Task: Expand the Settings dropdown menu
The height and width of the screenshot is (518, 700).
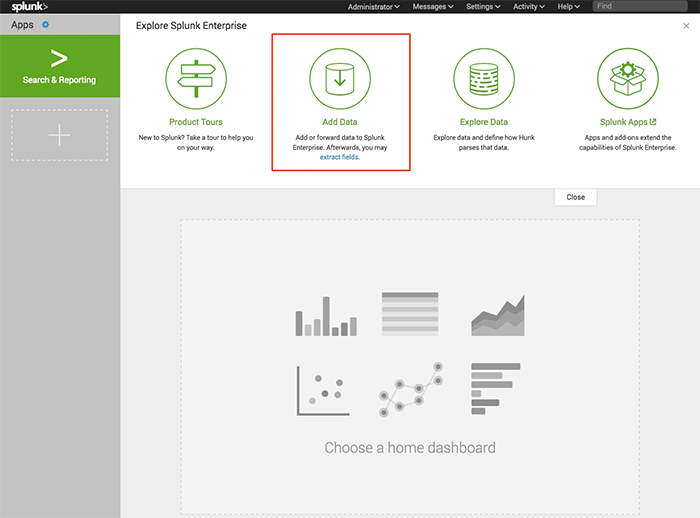Action: pos(483,7)
